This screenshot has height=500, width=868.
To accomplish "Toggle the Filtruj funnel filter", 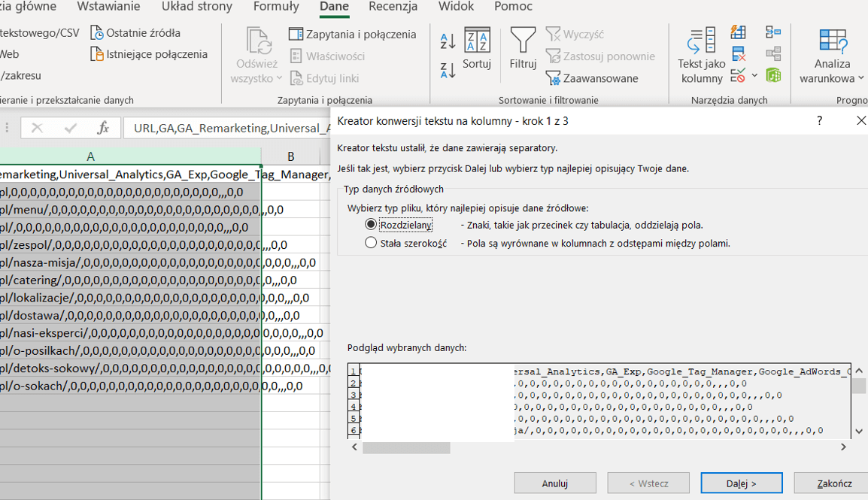I will tap(523, 48).
